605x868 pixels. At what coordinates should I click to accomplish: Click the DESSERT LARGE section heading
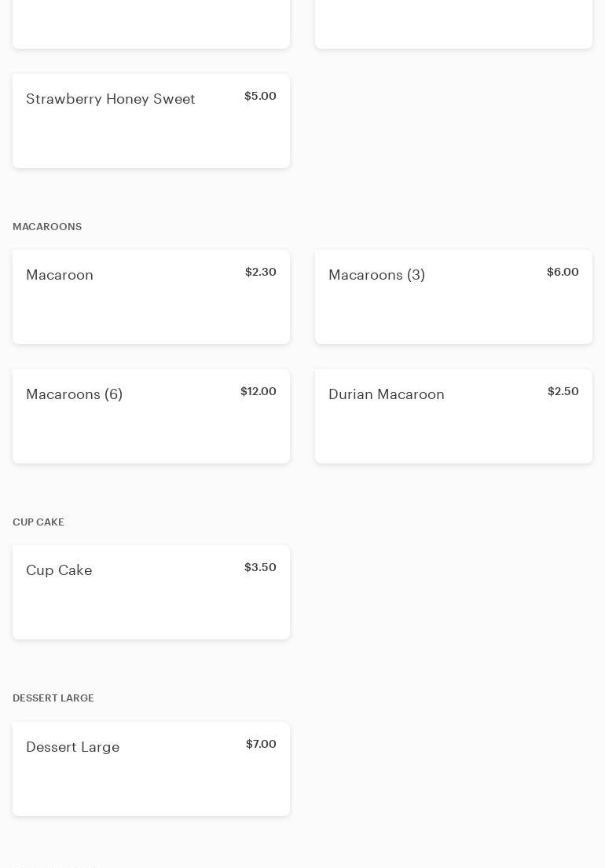tap(53, 698)
